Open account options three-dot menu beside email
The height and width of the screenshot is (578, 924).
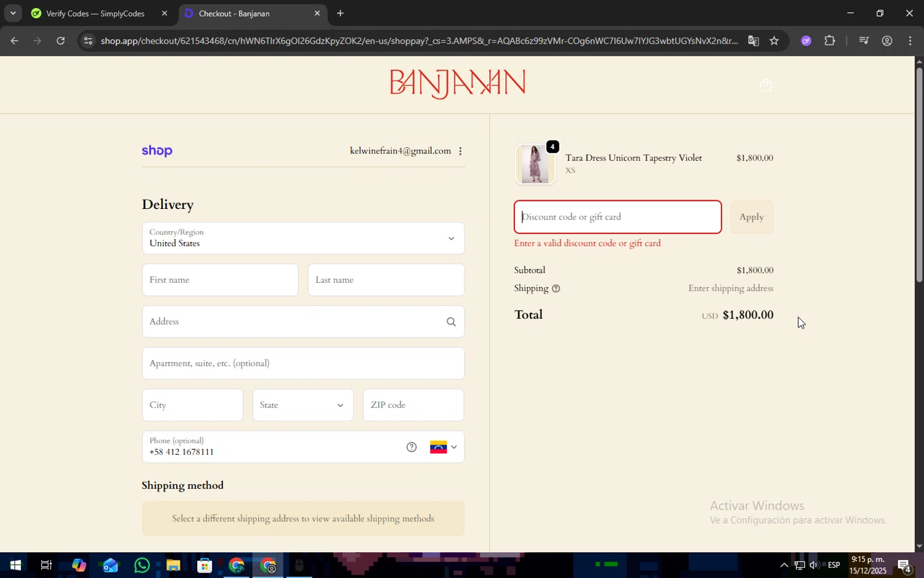coord(460,151)
